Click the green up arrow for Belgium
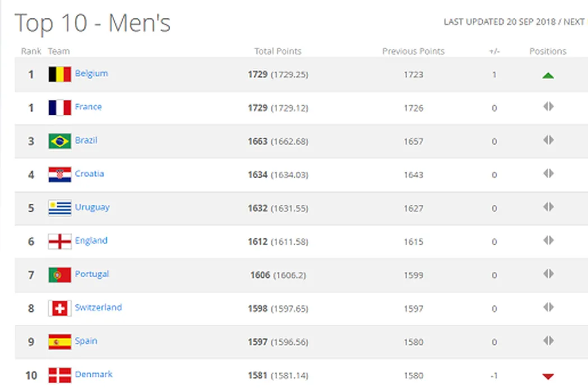This screenshot has height=392, width=588. tap(548, 75)
